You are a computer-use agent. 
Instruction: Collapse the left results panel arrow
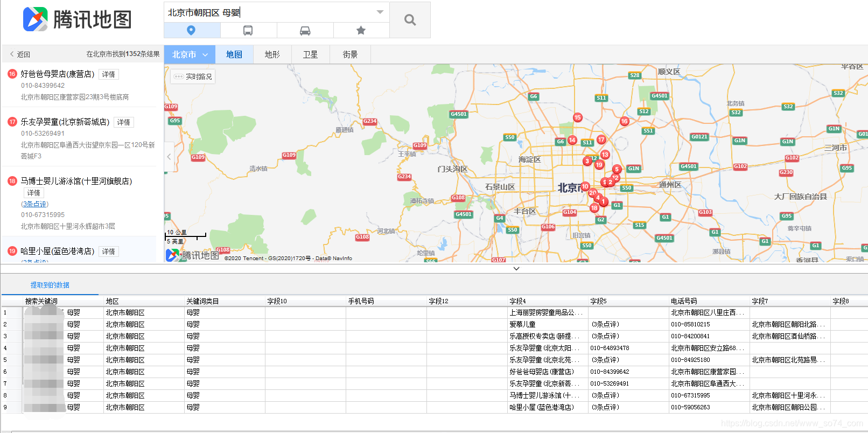(x=169, y=157)
